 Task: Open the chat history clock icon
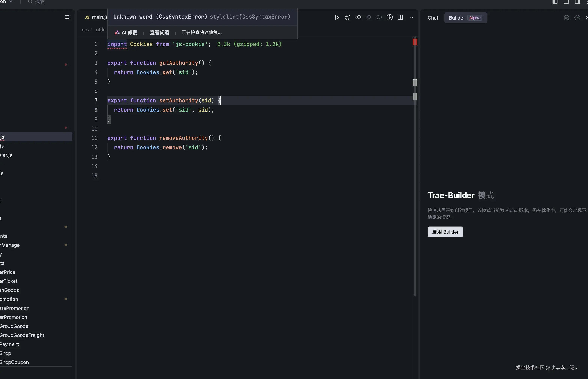pyautogui.click(x=577, y=18)
